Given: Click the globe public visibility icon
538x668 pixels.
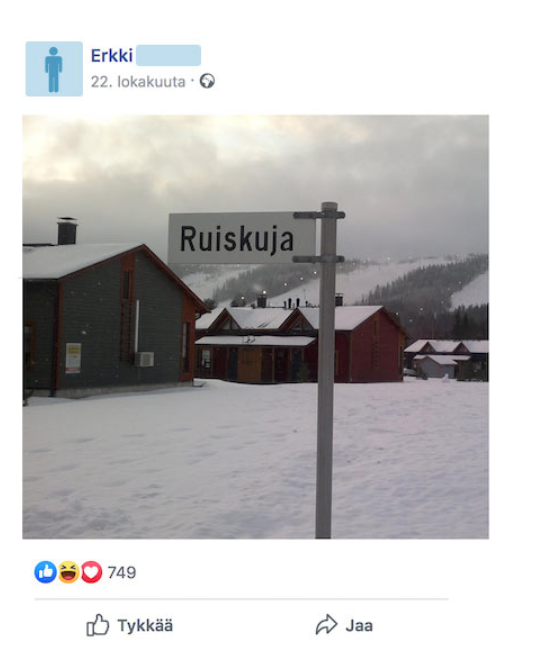Looking at the screenshot, I should pyautogui.click(x=207, y=81).
